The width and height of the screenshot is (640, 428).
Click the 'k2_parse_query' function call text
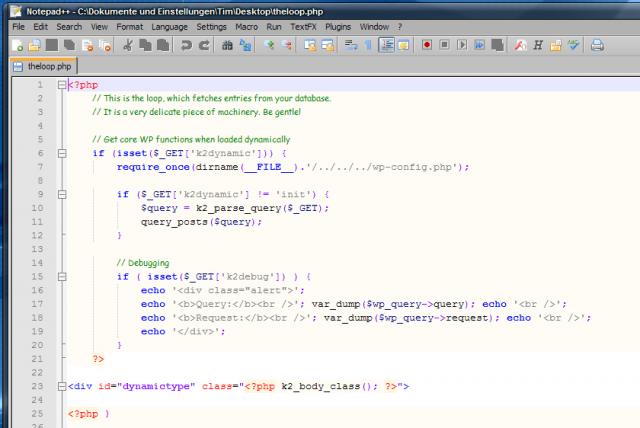(238, 208)
